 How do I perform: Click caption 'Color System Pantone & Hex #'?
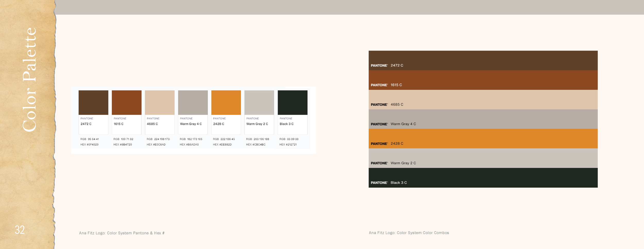136,233
